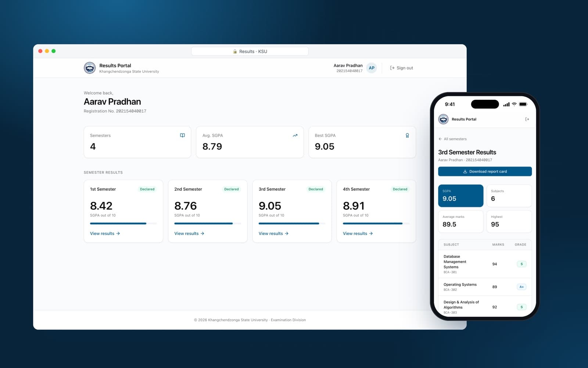The width and height of the screenshot is (588, 368).
Task: Click the book icon on Semesters card
Action: 182,135
